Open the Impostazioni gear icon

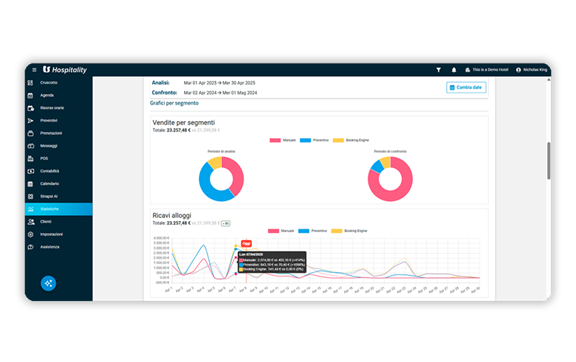(30, 234)
